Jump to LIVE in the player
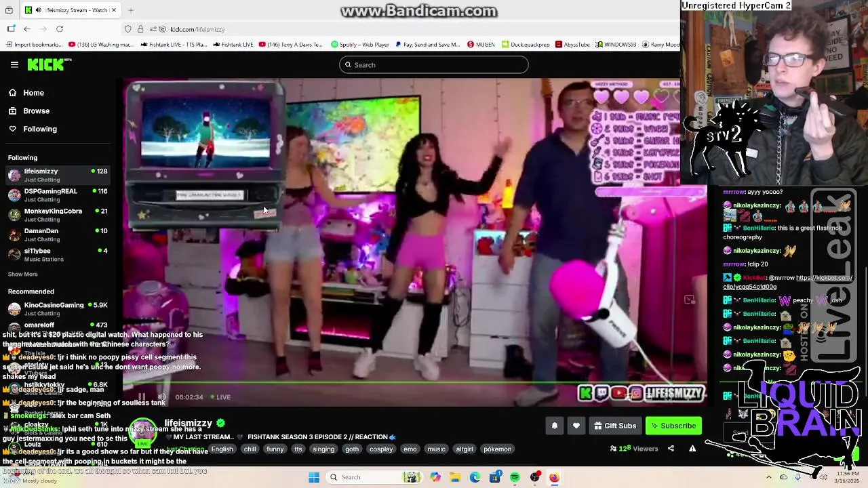Screen dimensions: 868x488 pos(220,397)
